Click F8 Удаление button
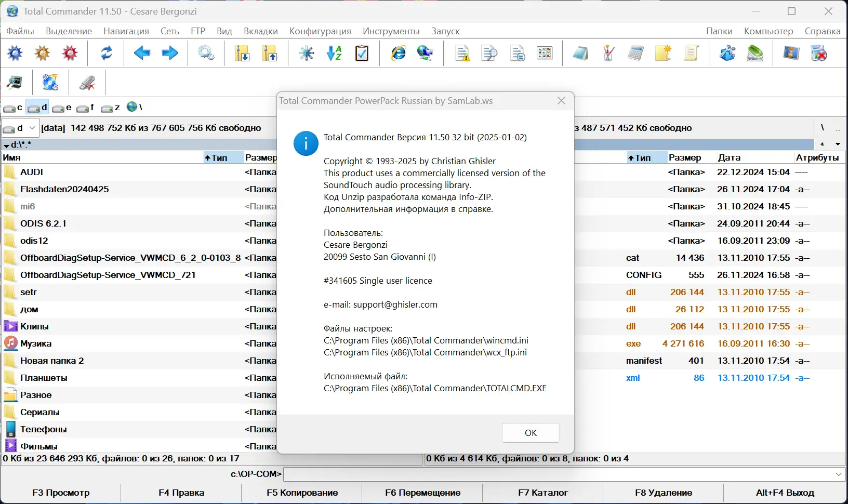The height and width of the screenshot is (504, 848). [x=664, y=493]
